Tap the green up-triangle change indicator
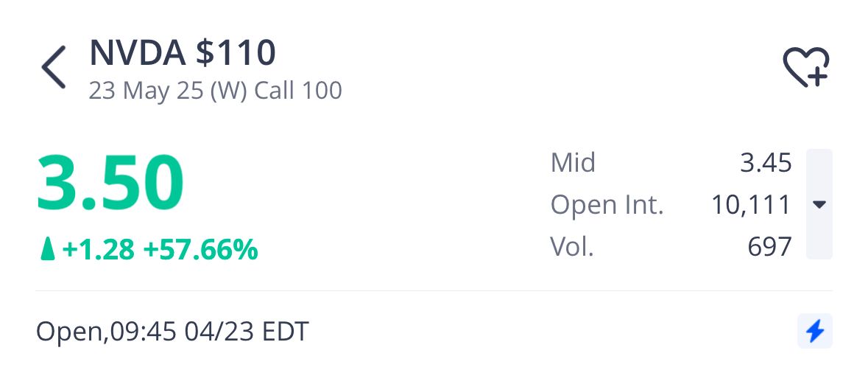868x370 pixels. [x=48, y=248]
